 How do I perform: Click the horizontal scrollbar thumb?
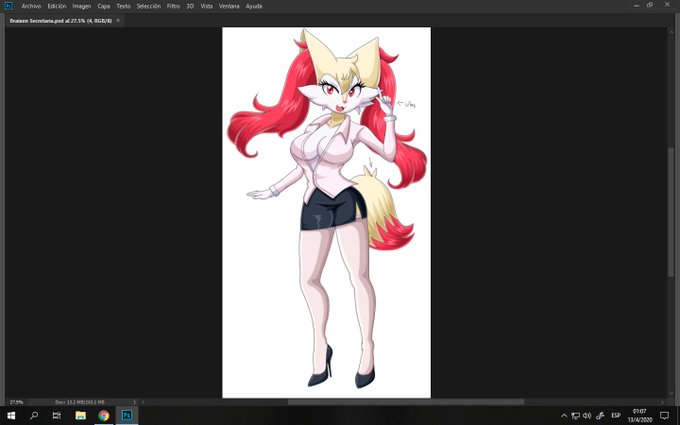click(406, 402)
